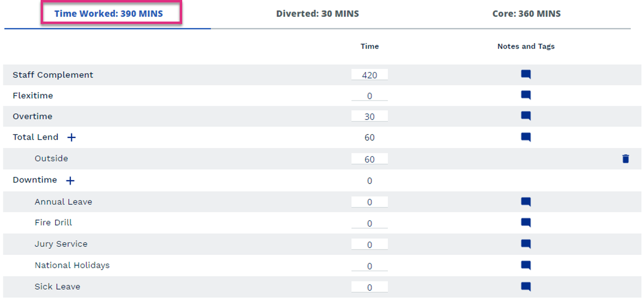Switch to Diverted: 30 MINS tab
The width and height of the screenshot is (644, 301).
pos(317,14)
